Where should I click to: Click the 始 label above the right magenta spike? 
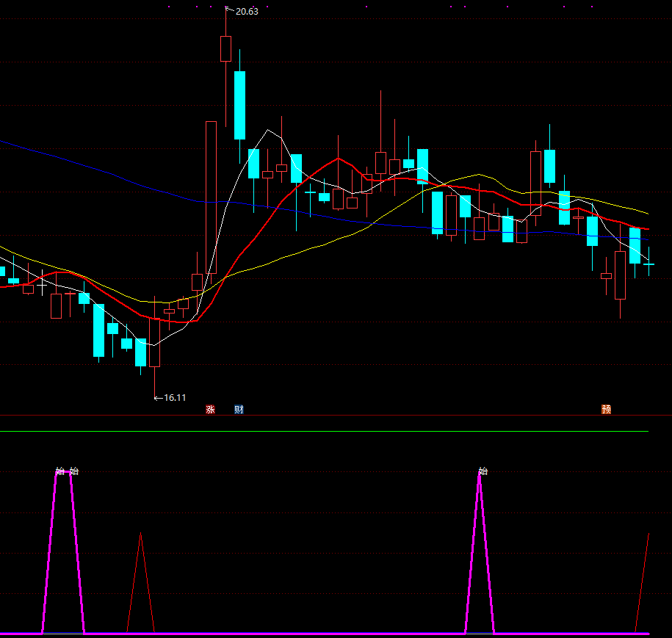pos(483,471)
